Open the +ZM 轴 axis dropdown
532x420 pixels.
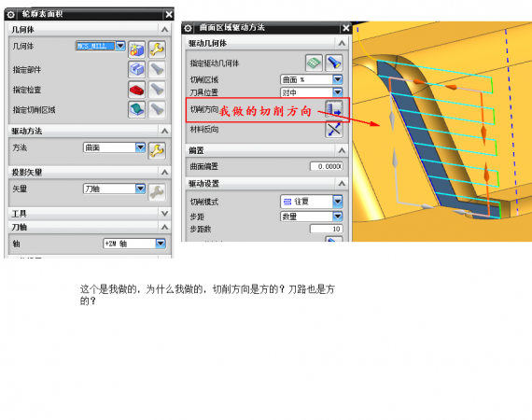click(x=134, y=244)
